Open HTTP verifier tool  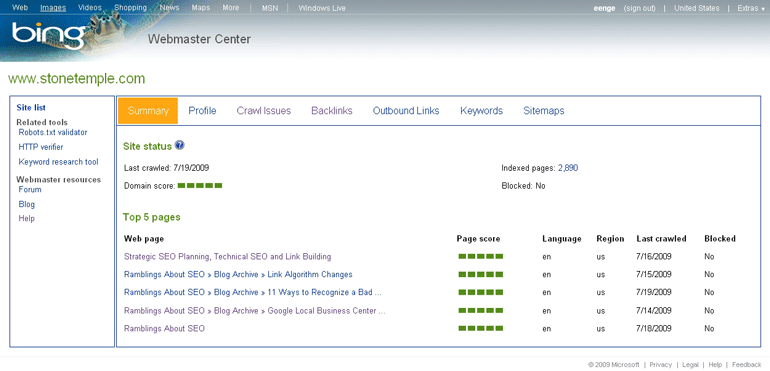[41, 147]
